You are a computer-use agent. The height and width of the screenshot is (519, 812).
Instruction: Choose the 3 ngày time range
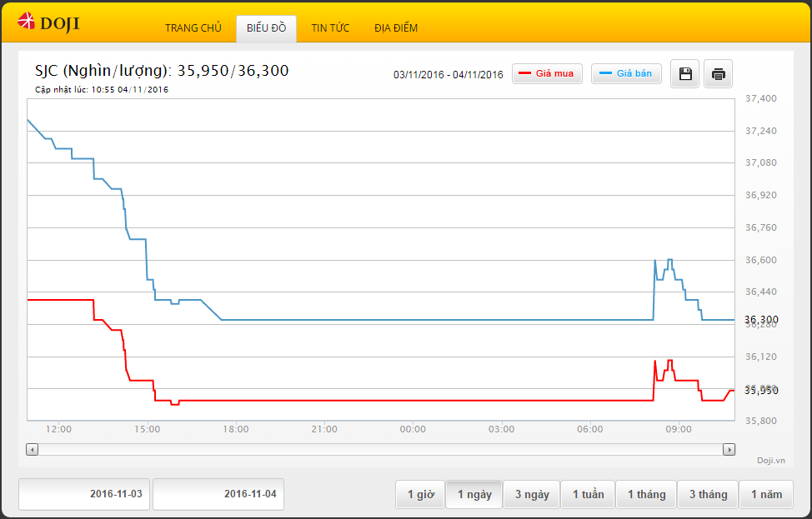(532, 495)
